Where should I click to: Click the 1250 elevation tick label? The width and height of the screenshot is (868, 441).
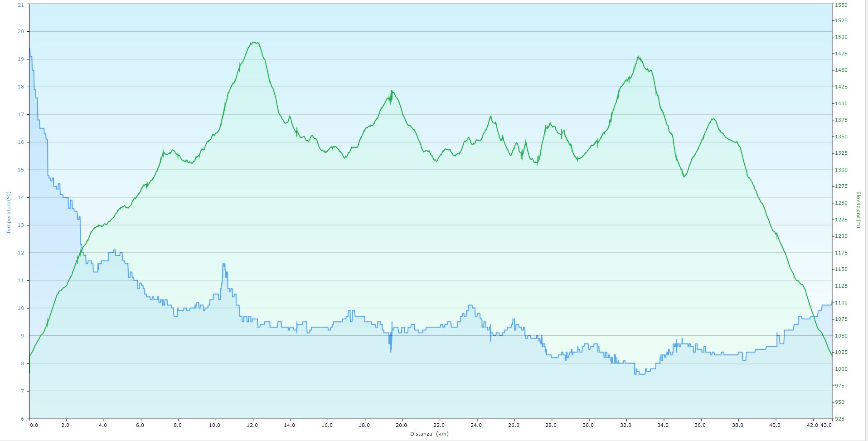(841, 203)
